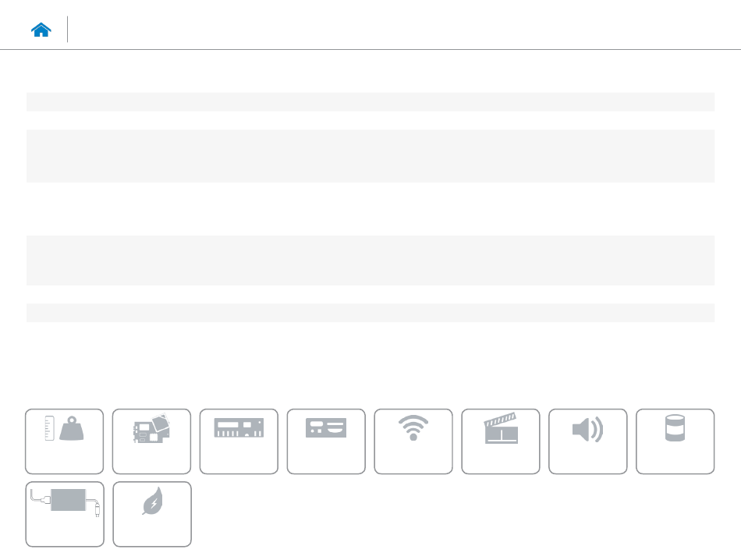741x560 pixels.
Task: Select the tall grey row in the table's lower half
Action: [370, 261]
